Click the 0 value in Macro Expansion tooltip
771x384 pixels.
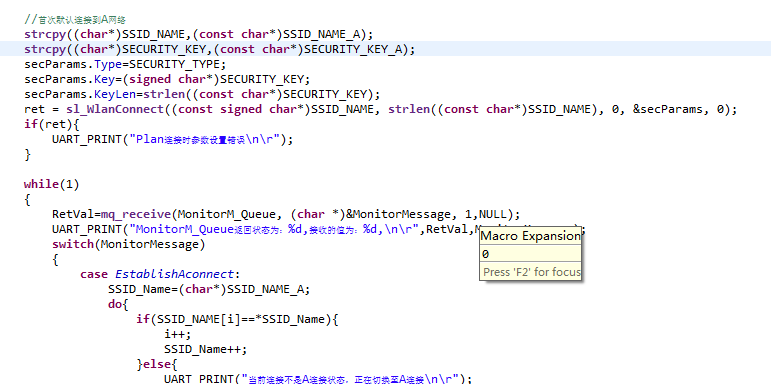click(x=485, y=254)
